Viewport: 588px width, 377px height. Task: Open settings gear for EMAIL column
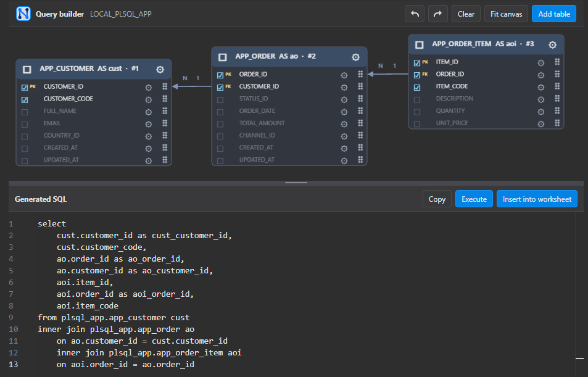click(x=149, y=124)
